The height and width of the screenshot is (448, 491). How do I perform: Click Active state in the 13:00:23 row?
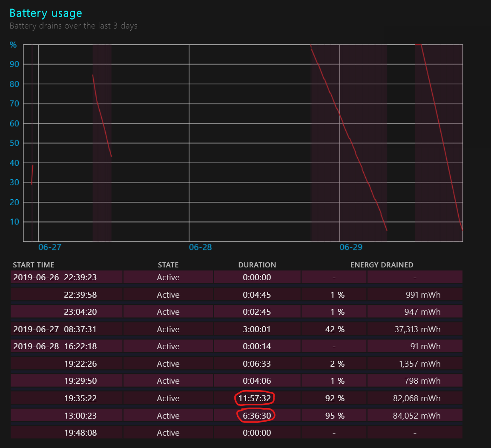168,416
